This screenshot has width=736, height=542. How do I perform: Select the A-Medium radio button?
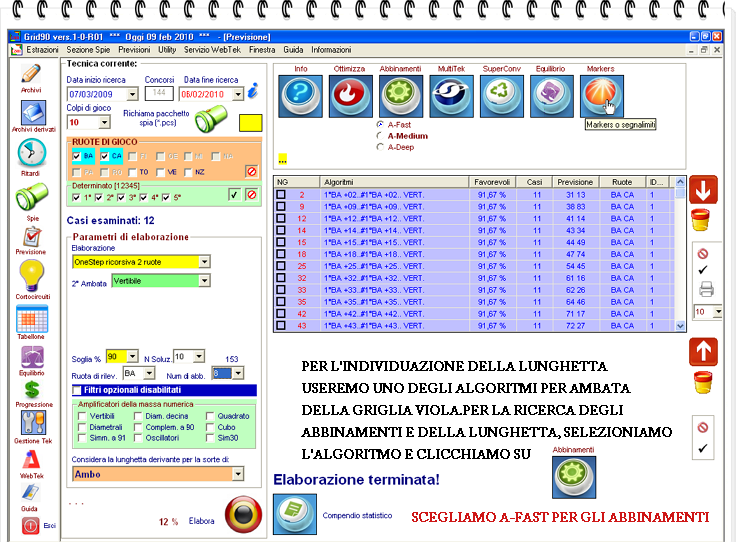pos(380,136)
